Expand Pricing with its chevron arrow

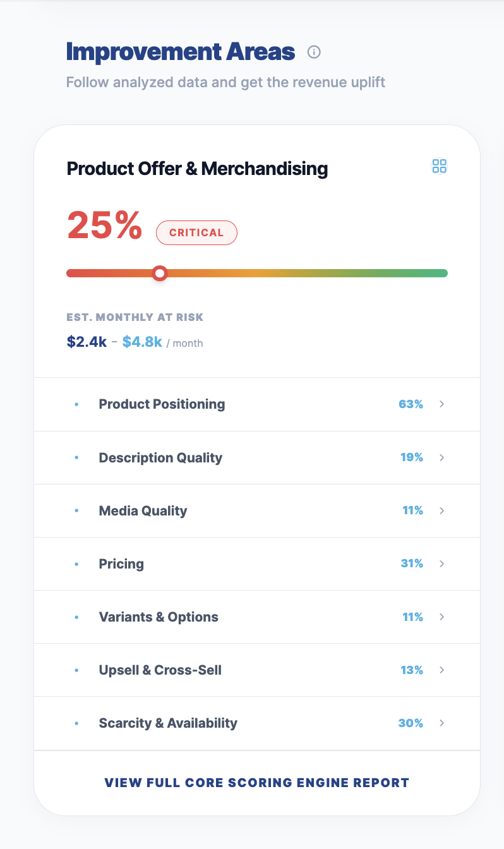click(x=442, y=563)
